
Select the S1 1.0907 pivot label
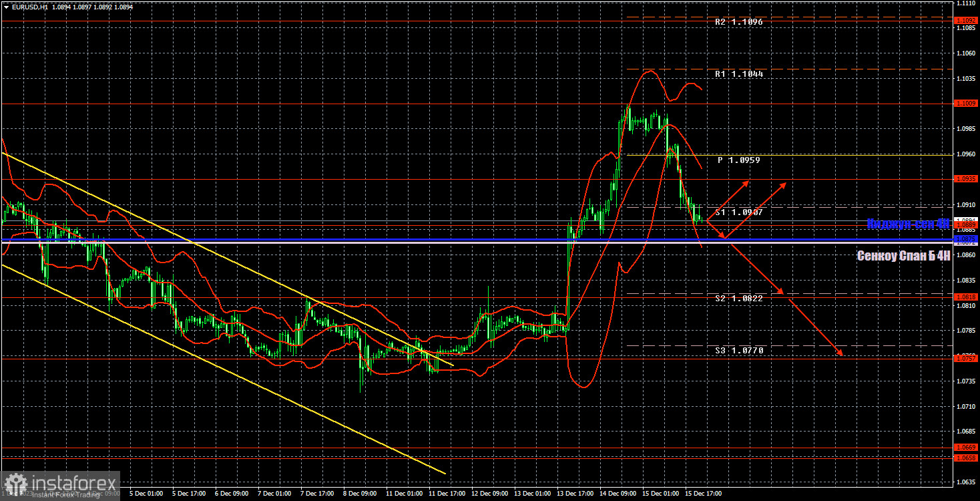point(739,212)
